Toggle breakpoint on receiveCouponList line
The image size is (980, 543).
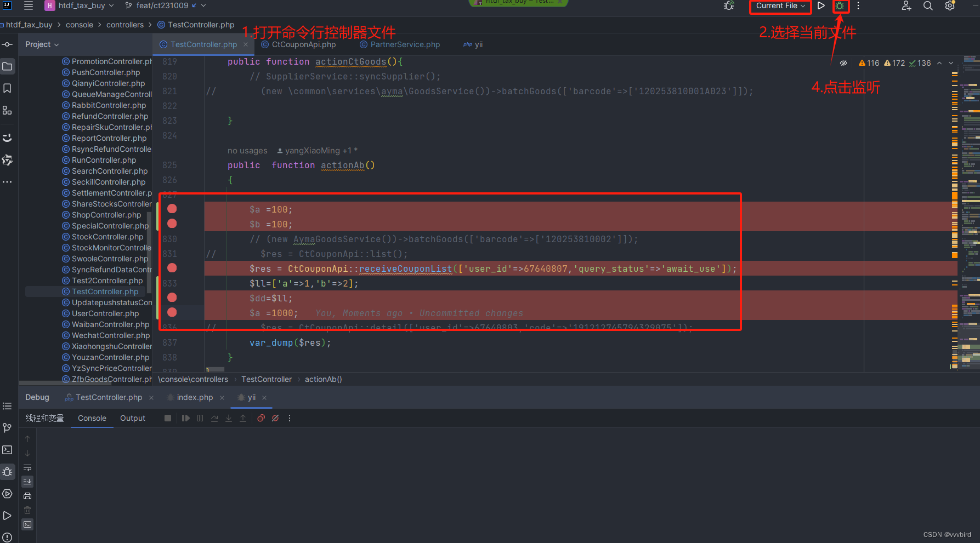[172, 268]
